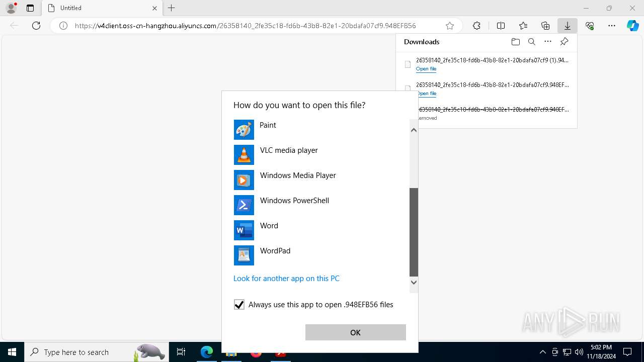Click the taskbar search box

tap(96, 352)
